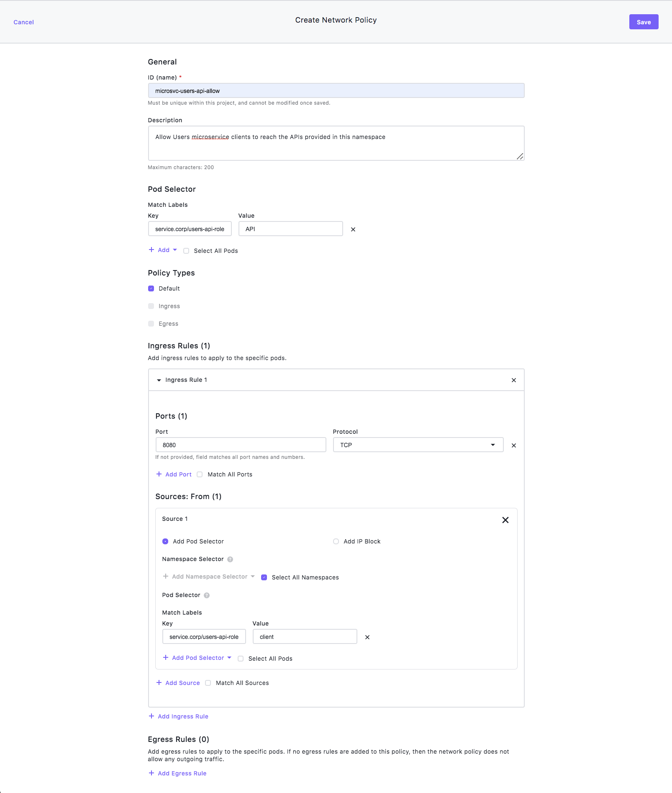Cancel the network policy creation
672x793 pixels.
pos(23,22)
